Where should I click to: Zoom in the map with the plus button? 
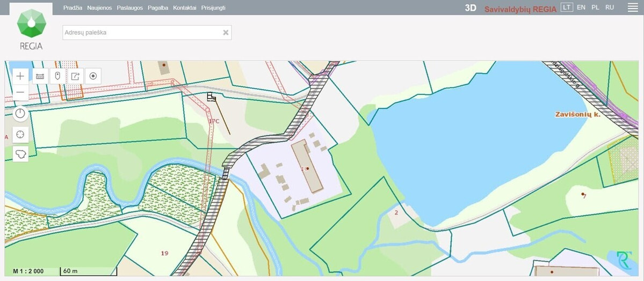(20, 76)
